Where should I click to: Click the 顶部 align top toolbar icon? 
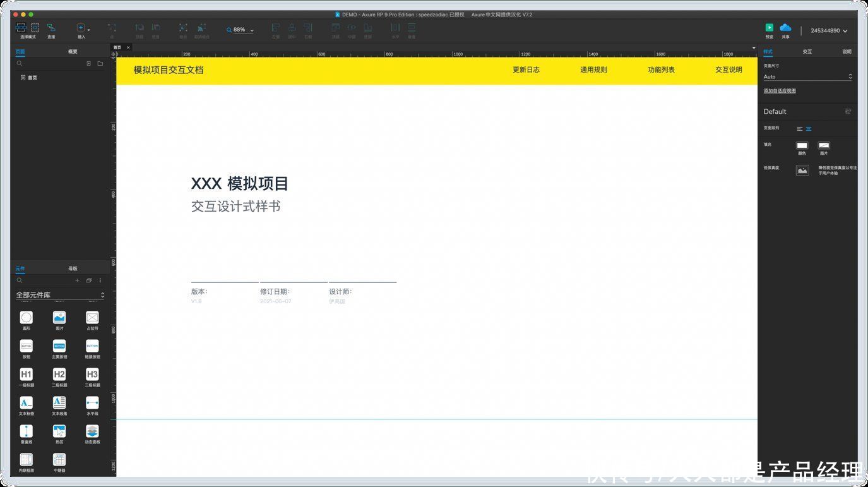point(336,28)
